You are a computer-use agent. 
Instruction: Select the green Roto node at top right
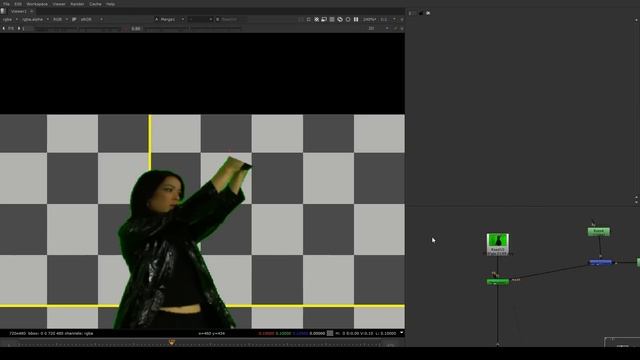[599, 231]
